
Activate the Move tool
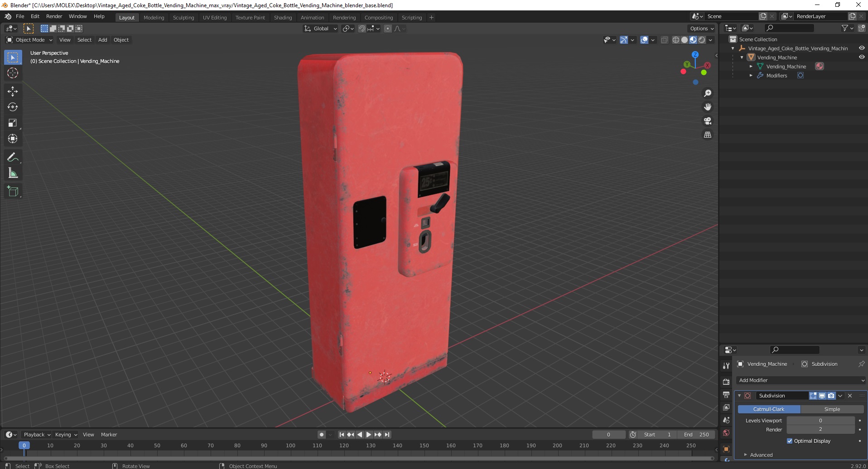13,91
